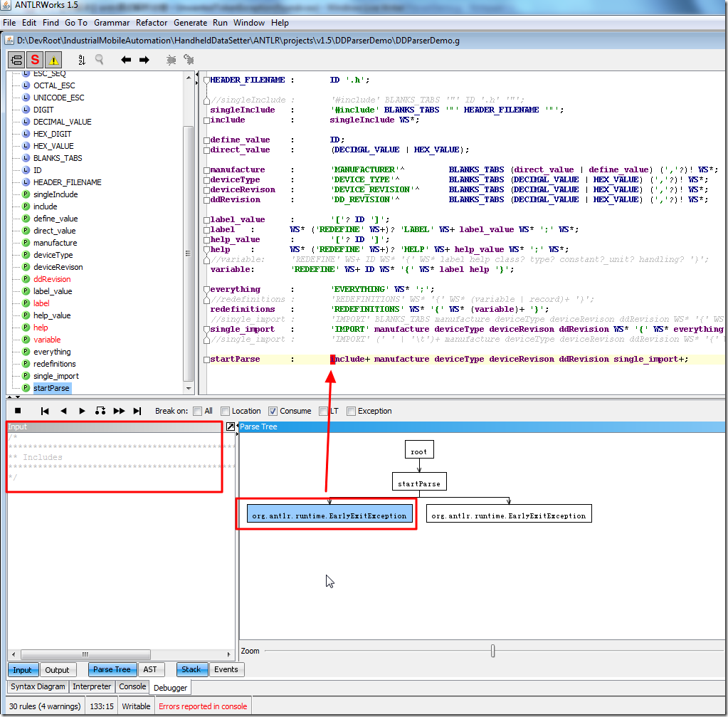Screen dimensions: 728x717
Task: Uncheck the Consume break option
Action: [x=273, y=411]
